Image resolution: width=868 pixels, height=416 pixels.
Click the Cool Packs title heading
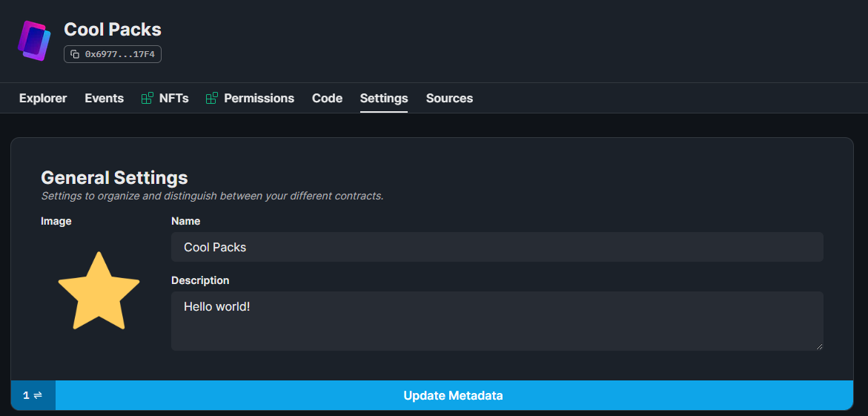[x=113, y=30]
